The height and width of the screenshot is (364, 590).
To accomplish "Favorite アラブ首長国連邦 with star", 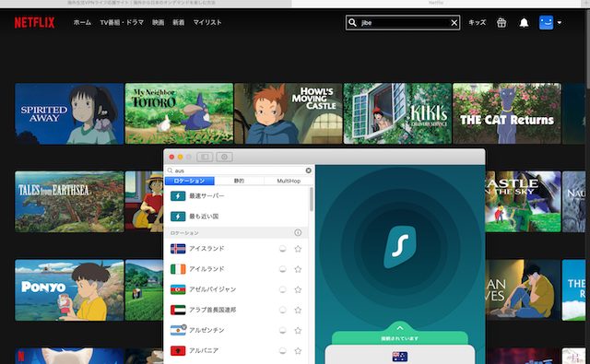I will click(298, 310).
